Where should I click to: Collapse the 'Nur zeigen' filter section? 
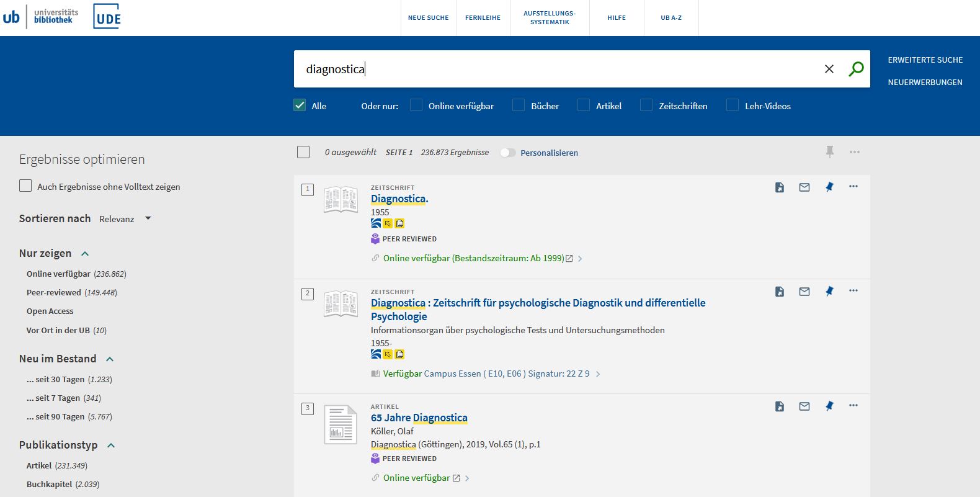pos(85,254)
